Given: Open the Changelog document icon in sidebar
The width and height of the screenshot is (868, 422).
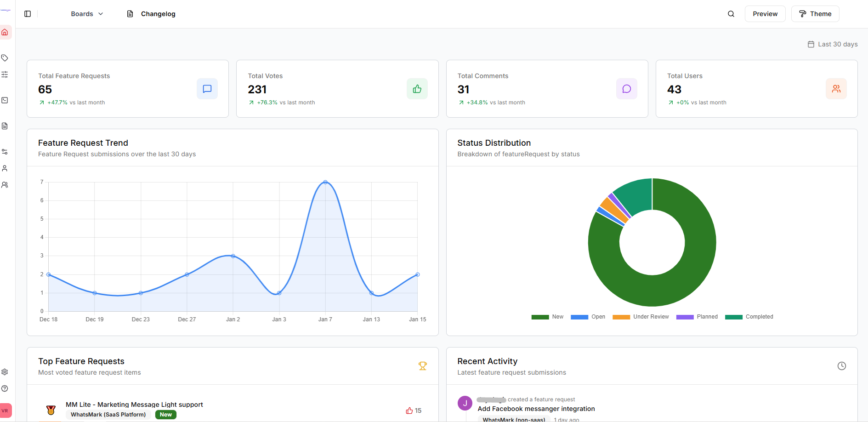Looking at the screenshot, I should [x=5, y=125].
